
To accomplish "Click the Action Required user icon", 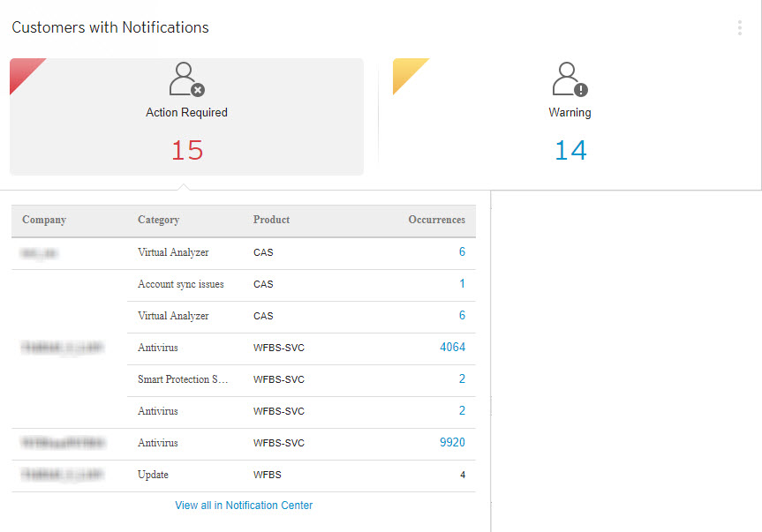I will click(186, 79).
